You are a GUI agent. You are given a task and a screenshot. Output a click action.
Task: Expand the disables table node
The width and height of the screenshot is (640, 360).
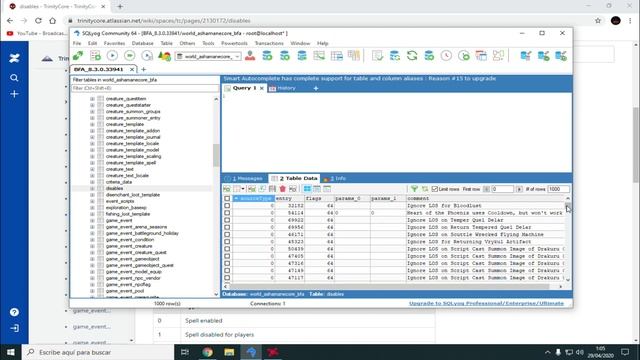point(92,189)
